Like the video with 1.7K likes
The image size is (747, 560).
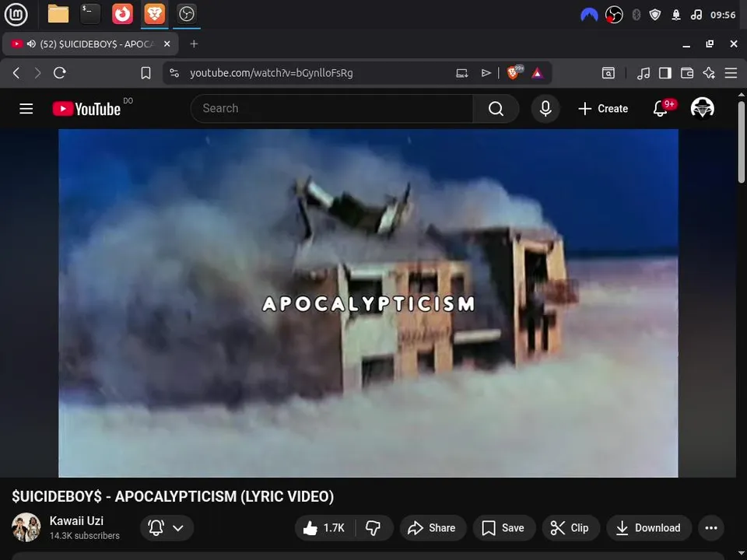[324, 527]
